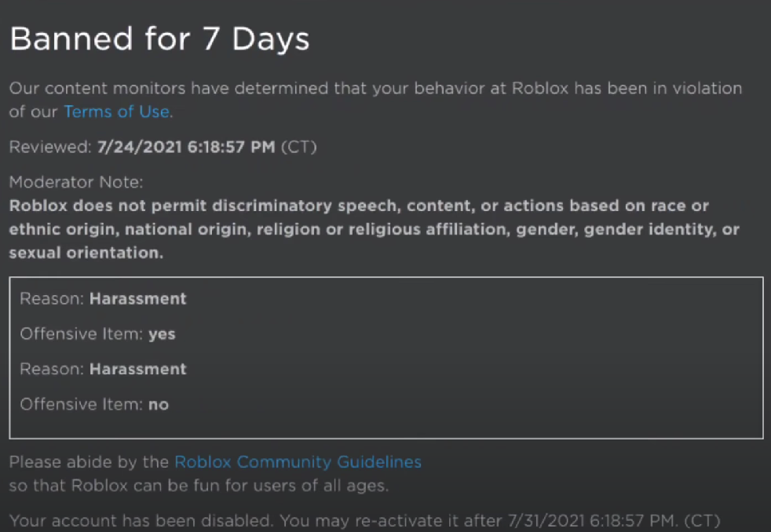
Task: Click the sexual orientation text in note
Action: click(x=86, y=253)
